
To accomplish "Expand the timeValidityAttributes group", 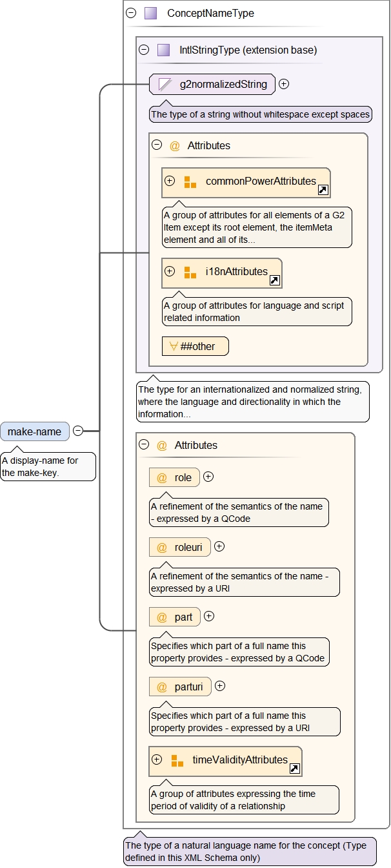I will pos(157,759).
